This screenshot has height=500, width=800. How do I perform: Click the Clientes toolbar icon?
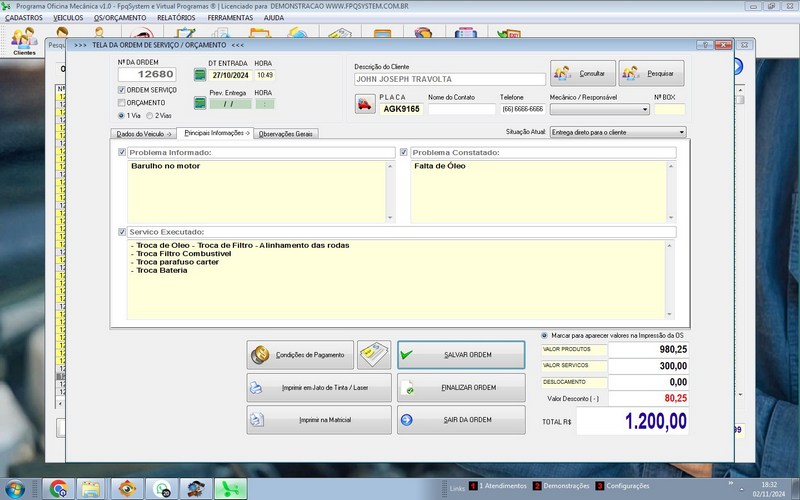click(24, 41)
